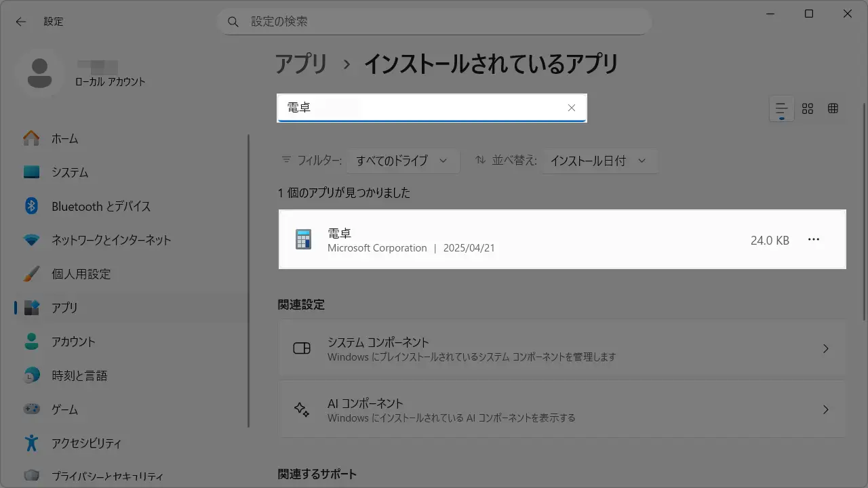Screen dimensions: 868x488
Task: Click the ホーム house icon
Action: (31, 138)
